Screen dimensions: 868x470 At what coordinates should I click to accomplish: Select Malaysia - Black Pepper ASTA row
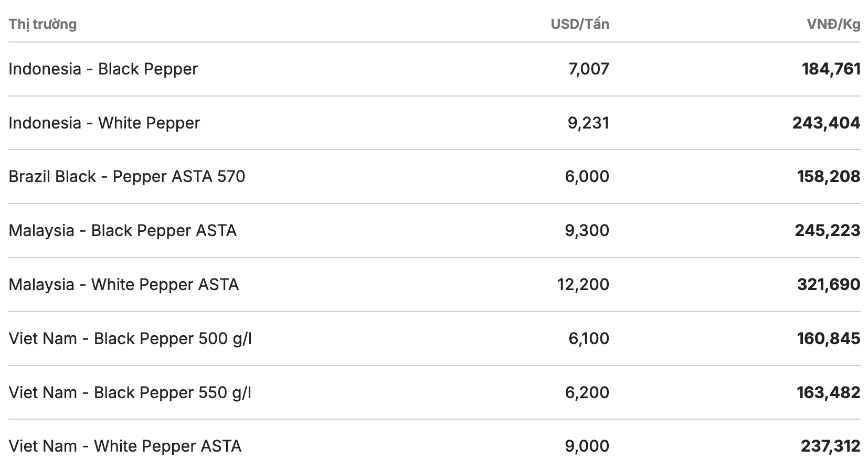[123, 231]
